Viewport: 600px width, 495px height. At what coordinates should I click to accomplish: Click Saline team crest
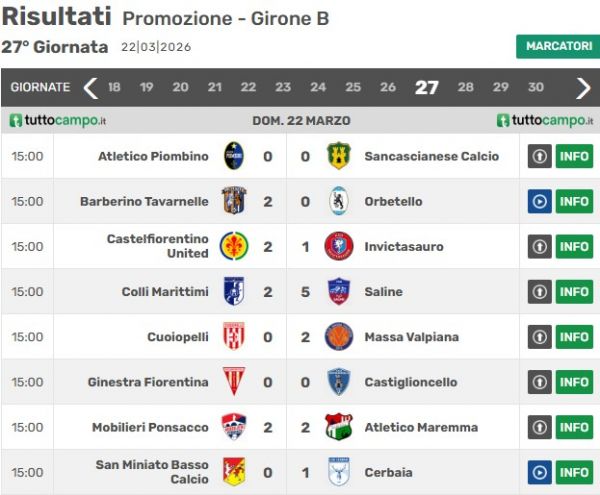pyautogui.click(x=339, y=291)
